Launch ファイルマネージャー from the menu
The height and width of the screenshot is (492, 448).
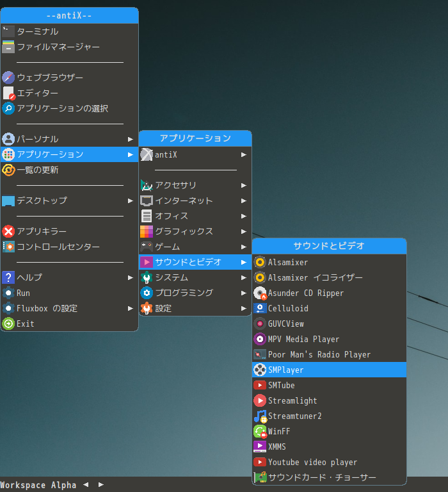click(69, 47)
